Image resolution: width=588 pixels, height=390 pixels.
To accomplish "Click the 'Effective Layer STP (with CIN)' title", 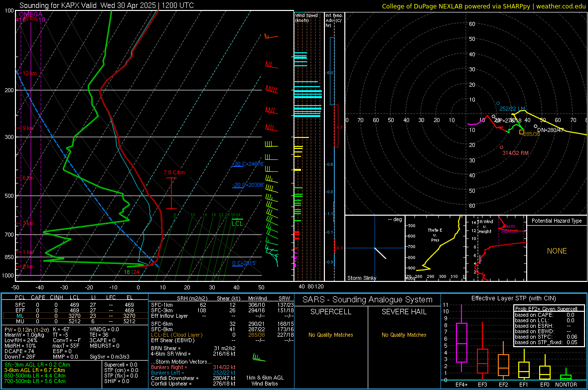I will click(513, 298).
